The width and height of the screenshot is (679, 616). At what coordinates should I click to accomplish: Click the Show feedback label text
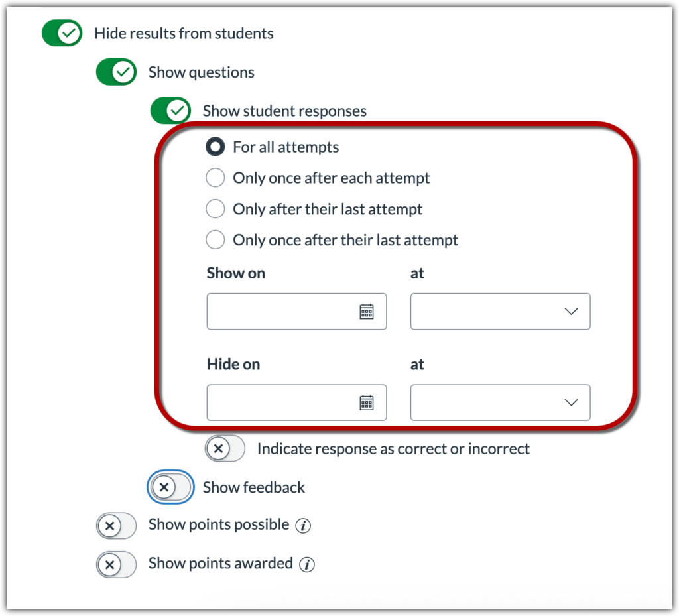[254, 488]
